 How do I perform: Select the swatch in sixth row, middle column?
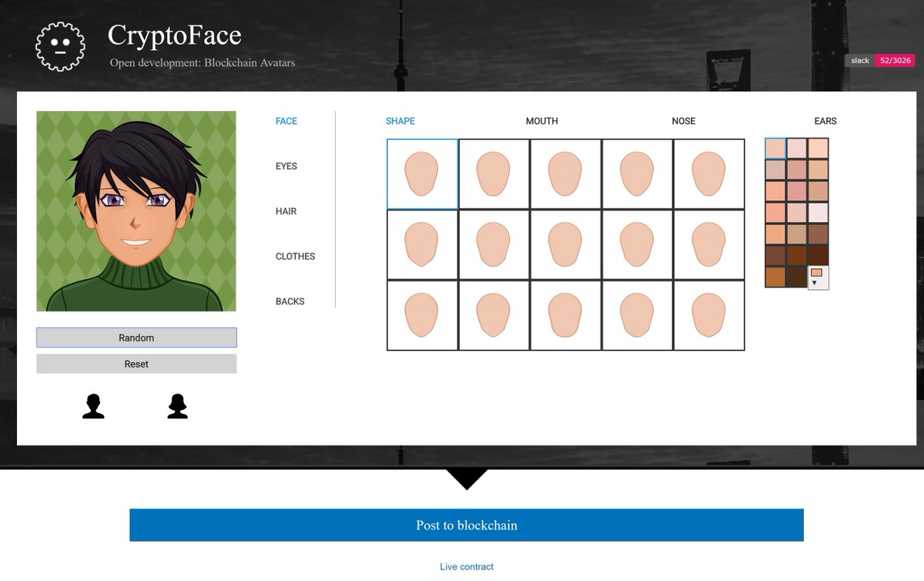coord(797,255)
